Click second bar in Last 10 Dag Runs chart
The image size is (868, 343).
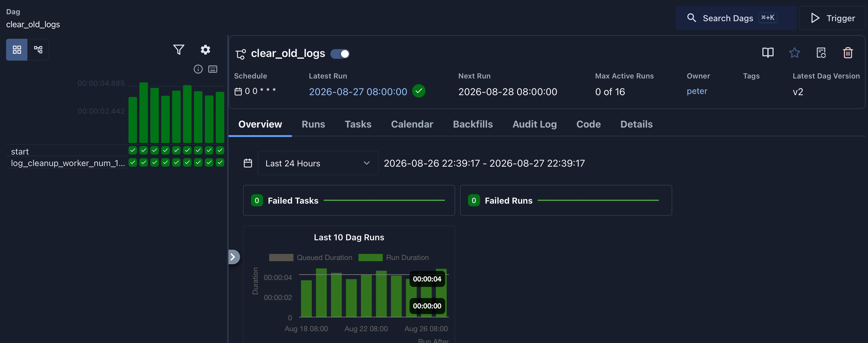(x=321, y=292)
